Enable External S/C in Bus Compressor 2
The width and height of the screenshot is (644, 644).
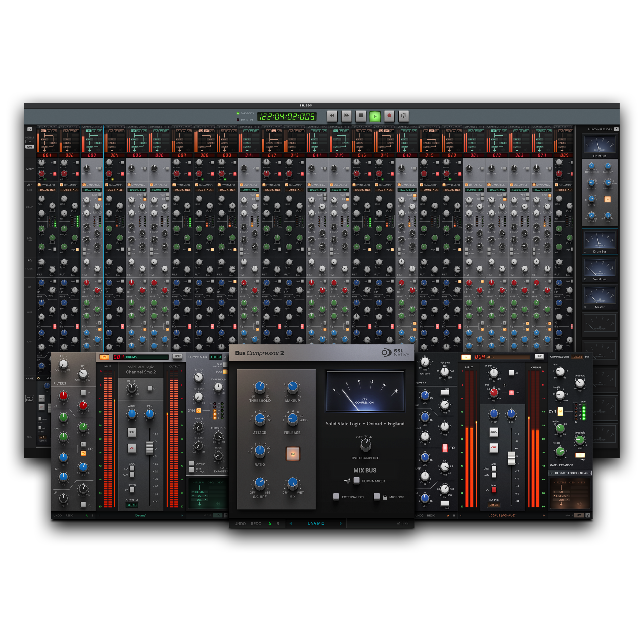pos(336,497)
